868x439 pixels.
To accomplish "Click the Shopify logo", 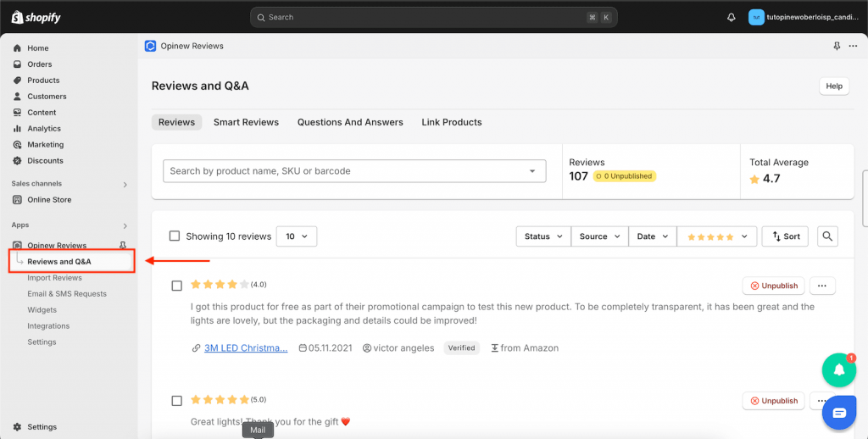I will tap(36, 17).
